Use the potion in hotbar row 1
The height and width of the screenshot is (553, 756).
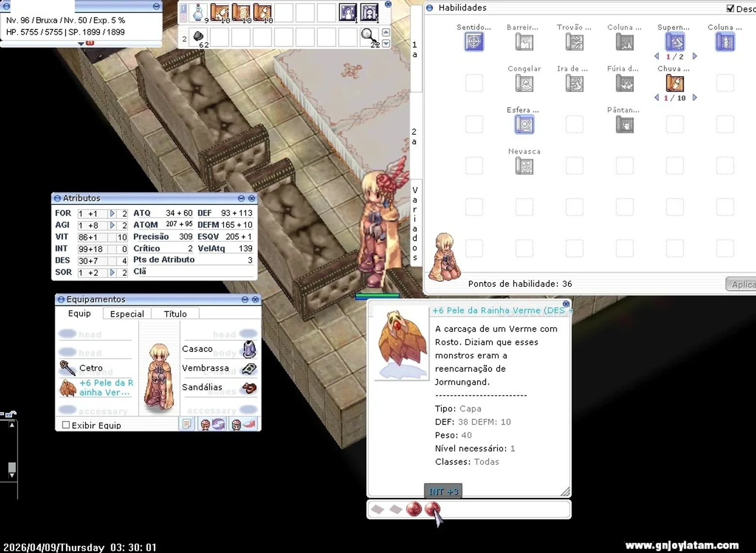click(198, 13)
